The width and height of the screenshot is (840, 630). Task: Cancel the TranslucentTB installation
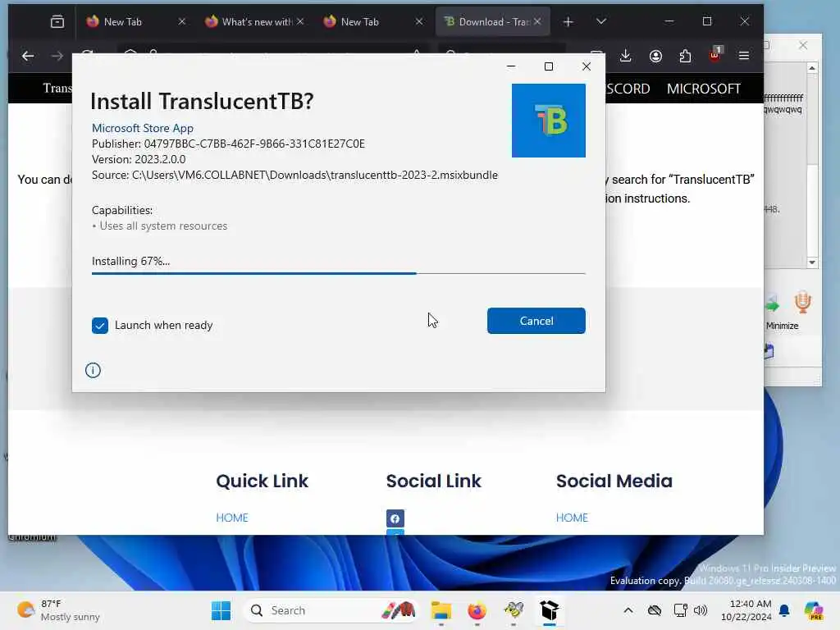tap(536, 321)
